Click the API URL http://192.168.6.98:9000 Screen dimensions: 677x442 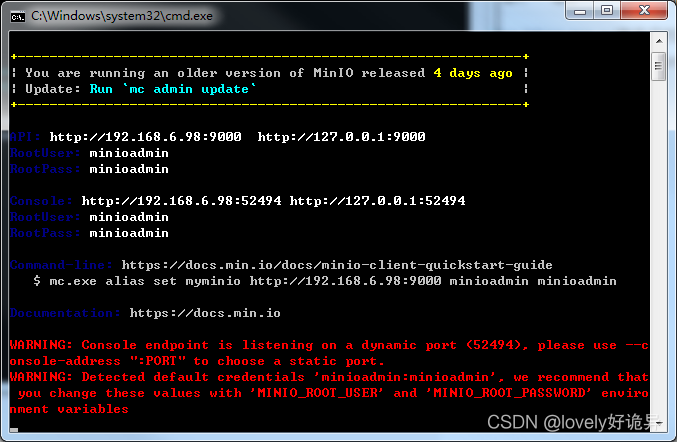(146, 137)
